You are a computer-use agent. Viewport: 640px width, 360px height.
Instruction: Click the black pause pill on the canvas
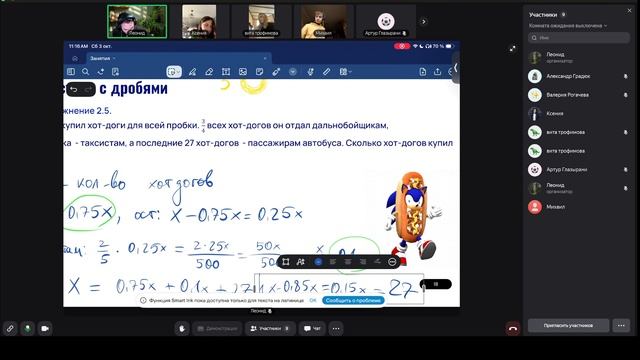pos(436,284)
